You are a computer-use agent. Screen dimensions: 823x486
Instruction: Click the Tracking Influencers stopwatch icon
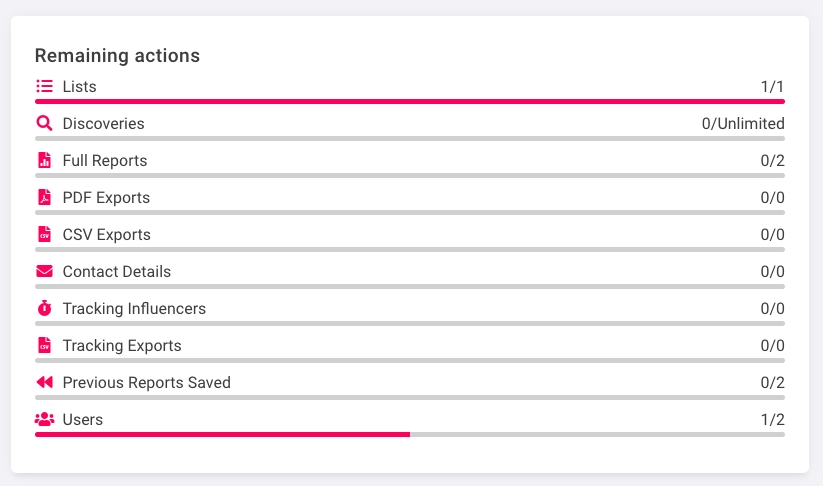pyautogui.click(x=44, y=309)
